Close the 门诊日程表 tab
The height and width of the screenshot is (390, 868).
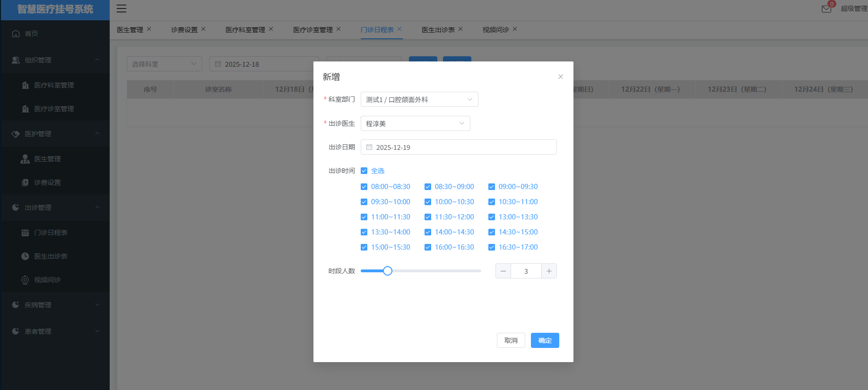[399, 29]
